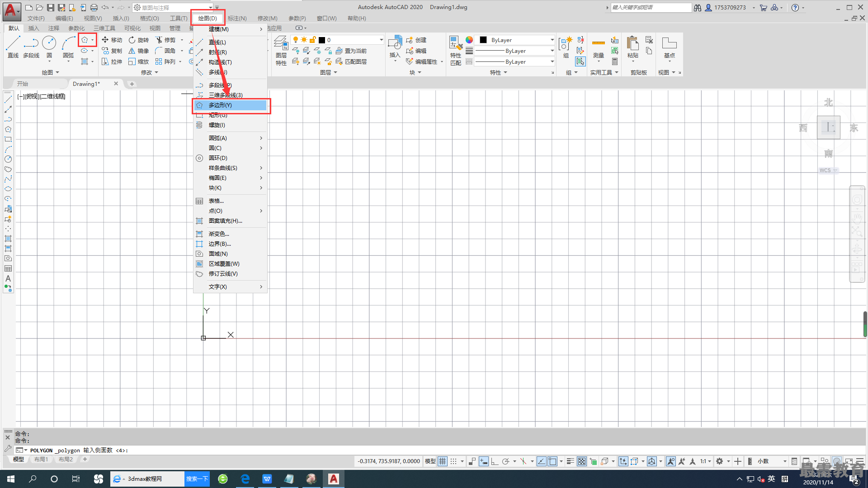Expand the 实用工具 panel arrow

tap(617, 72)
